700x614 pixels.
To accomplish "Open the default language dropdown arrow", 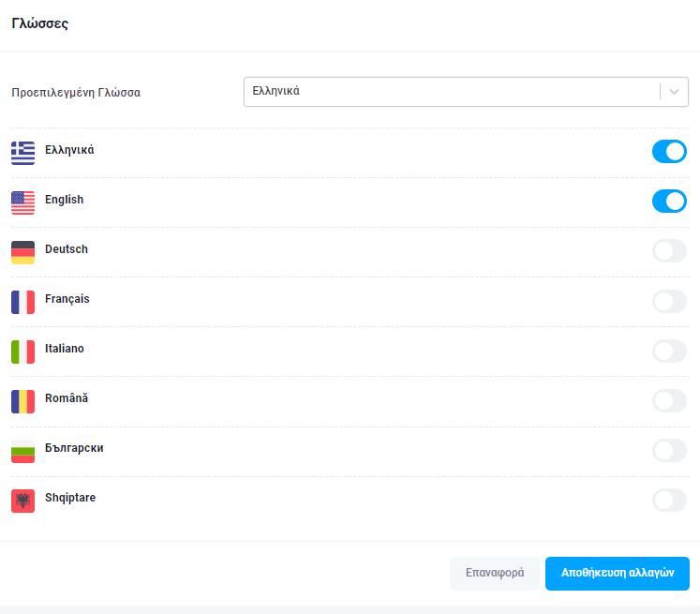I will 674,92.
